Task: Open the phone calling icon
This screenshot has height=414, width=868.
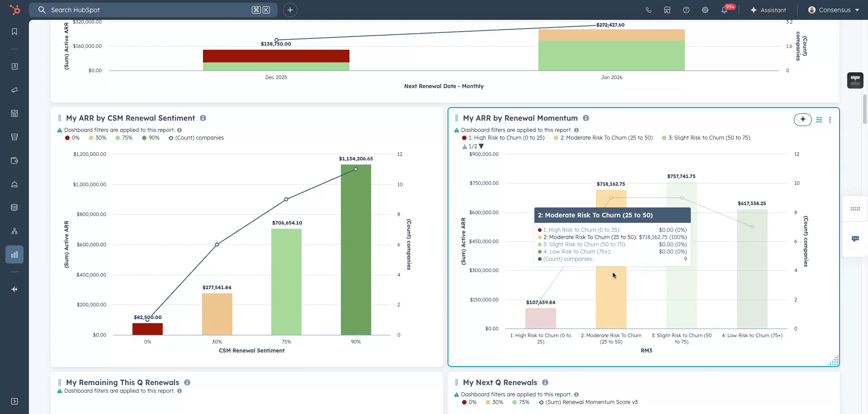Action: pyautogui.click(x=649, y=10)
